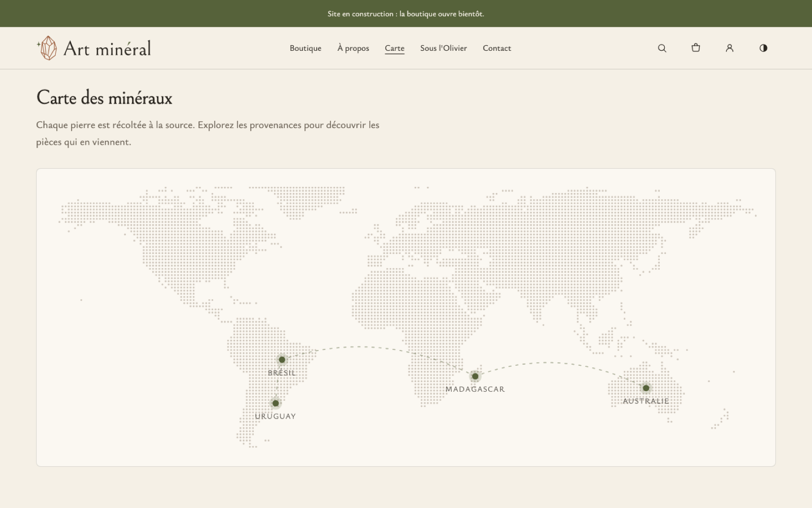Screen dimensions: 812x508
Task: Click the Art minéral brand name text
Action: [107, 49]
